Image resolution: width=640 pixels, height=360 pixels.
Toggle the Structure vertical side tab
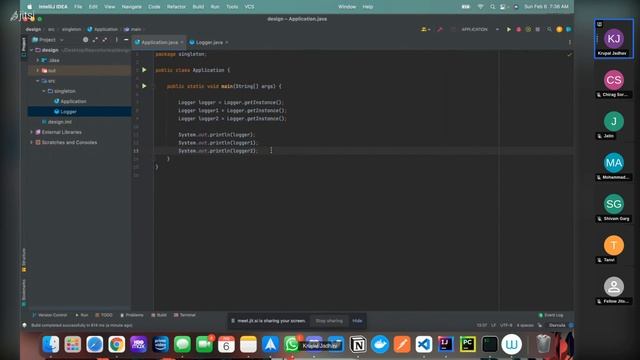click(x=24, y=260)
